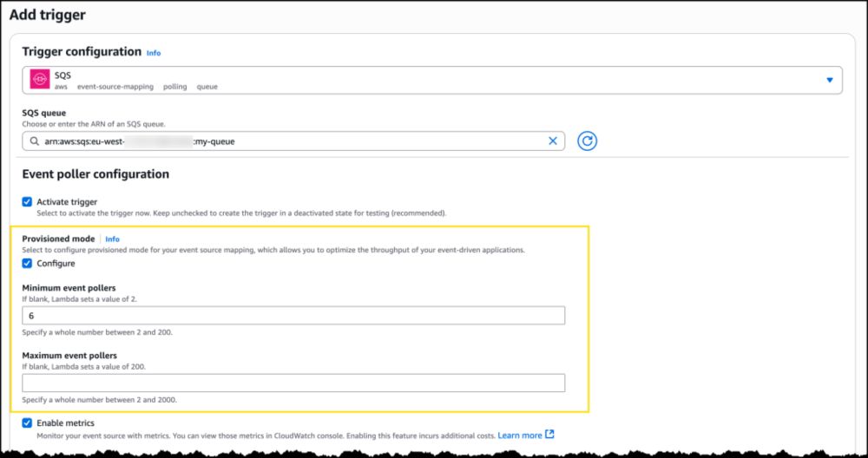
Task: Refresh the SQS queue list
Action: 588,141
